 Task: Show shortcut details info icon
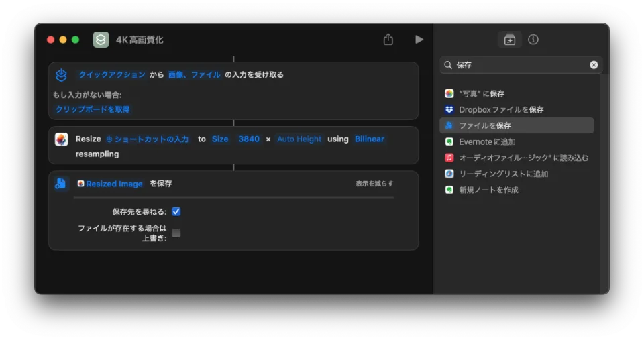[533, 40]
